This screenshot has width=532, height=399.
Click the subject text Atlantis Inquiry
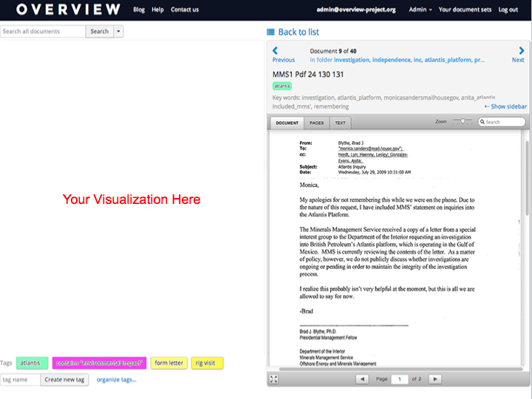pos(352,166)
